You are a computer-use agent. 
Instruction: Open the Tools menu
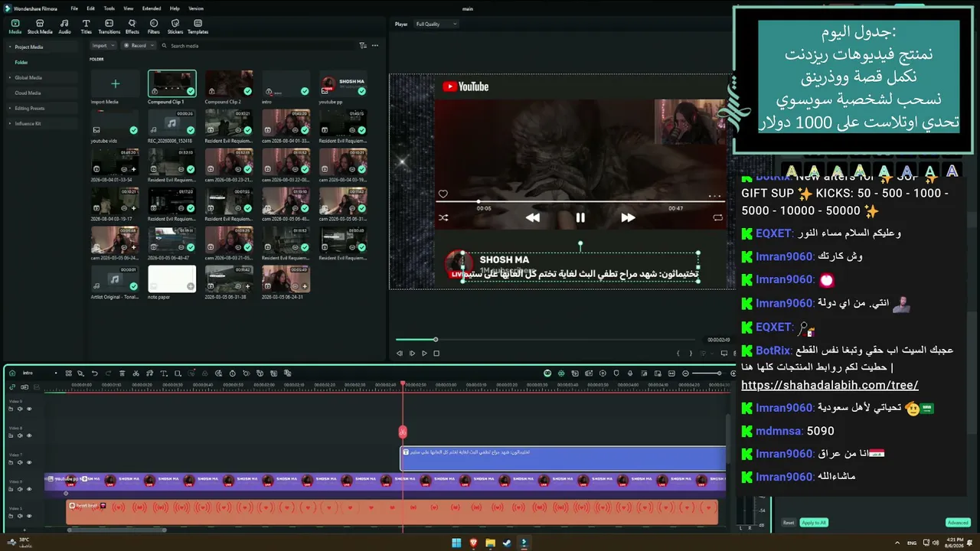(109, 8)
